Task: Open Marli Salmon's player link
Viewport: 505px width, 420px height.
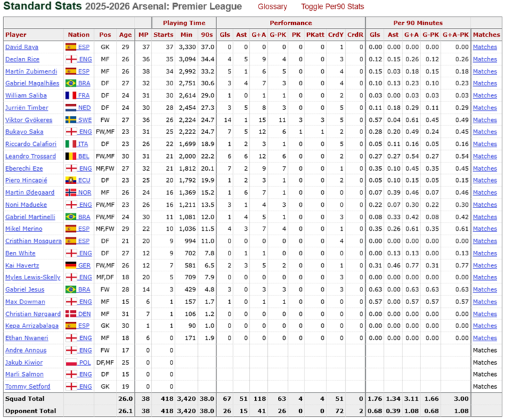Action: pos(24,374)
